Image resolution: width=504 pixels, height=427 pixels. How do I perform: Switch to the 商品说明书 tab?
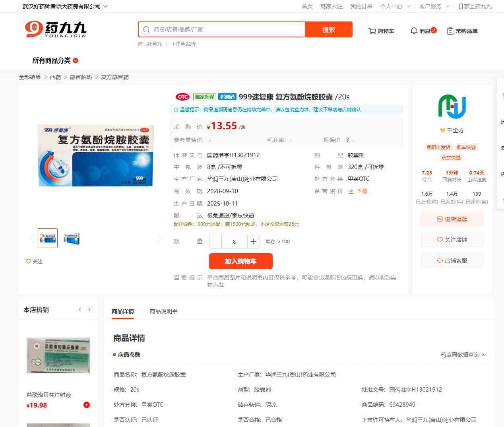[164, 311]
